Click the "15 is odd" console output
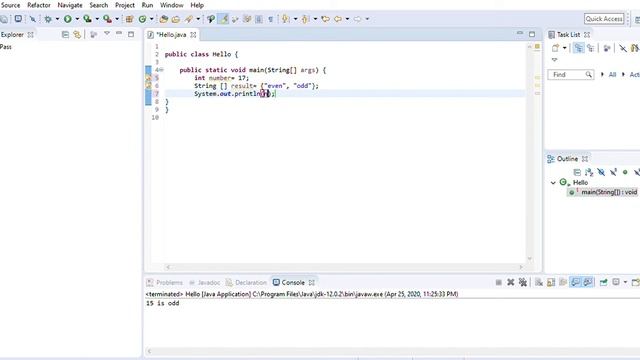Viewport: 640px width, 360px height. tap(162, 303)
